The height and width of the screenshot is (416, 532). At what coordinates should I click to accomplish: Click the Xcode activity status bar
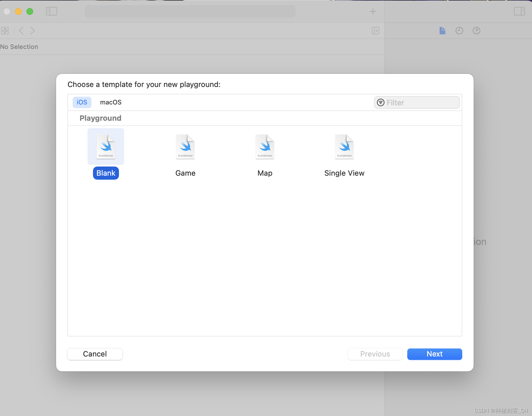pos(190,11)
